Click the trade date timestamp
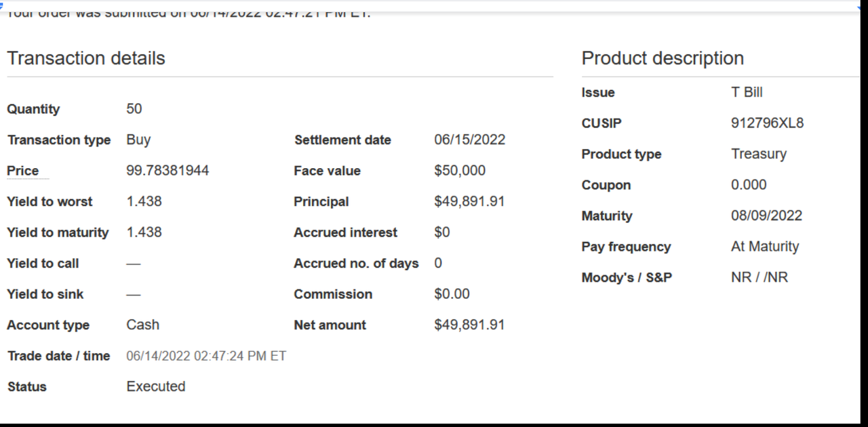The height and width of the screenshot is (427, 868). pyautogui.click(x=206, y=356)
